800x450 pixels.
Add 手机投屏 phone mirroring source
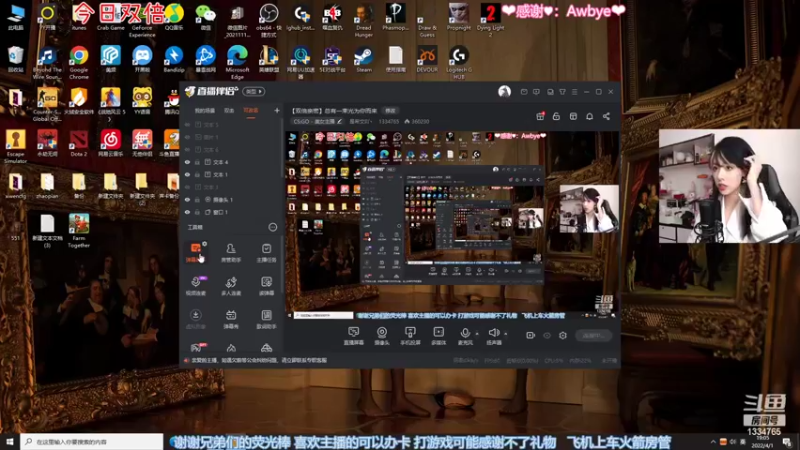(x=410, y=336)
